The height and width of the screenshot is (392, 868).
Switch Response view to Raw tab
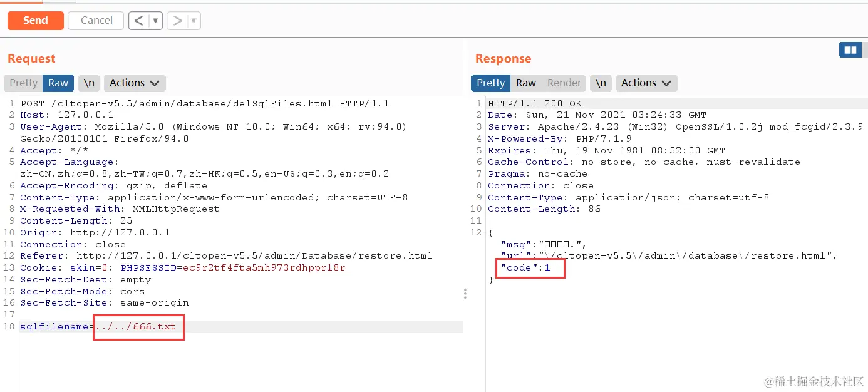click(x=526, y=83)
